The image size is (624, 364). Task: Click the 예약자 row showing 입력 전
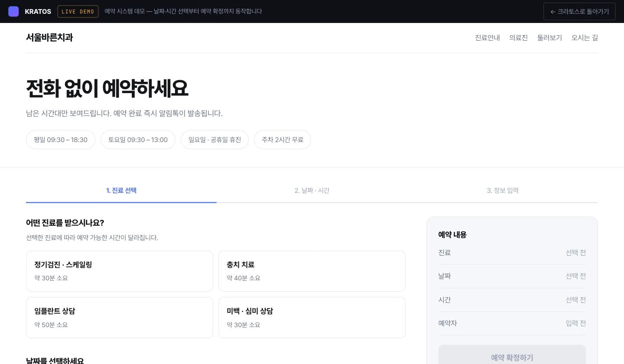[x=512, y=323]
